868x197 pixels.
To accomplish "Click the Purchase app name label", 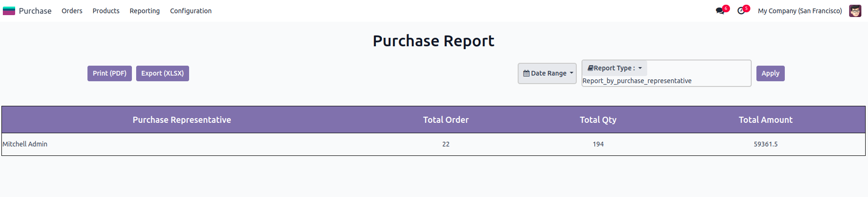I will point(35,11).
